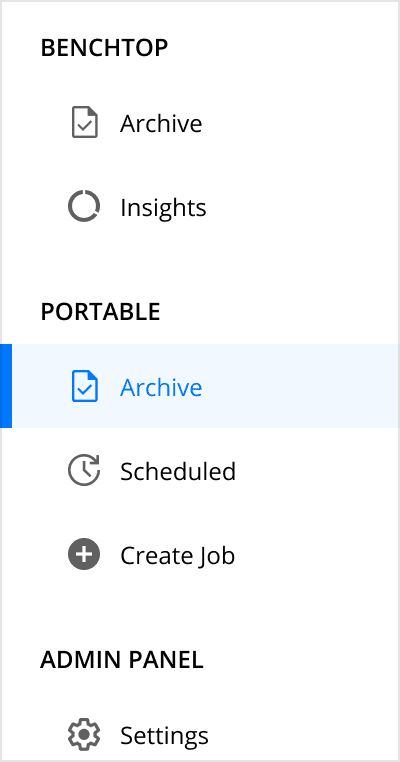
Task: Click the PORTABLE section heading
Action: pos(100,312)
